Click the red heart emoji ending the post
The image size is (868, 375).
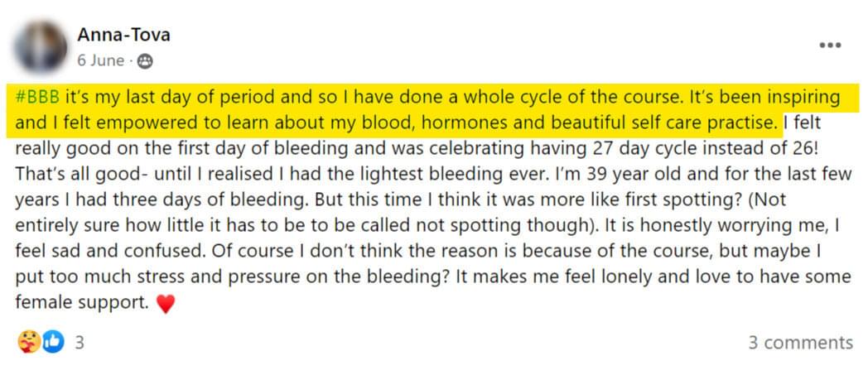coord(166,304)
